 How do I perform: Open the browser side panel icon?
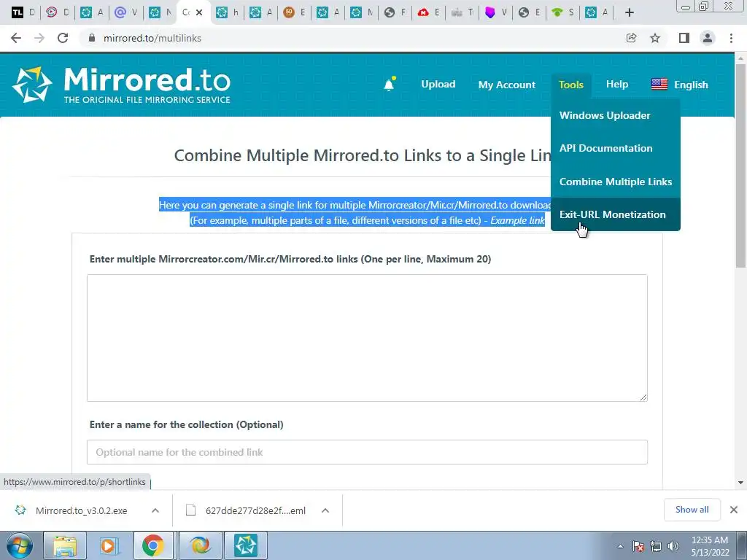(x=684, y=38)
